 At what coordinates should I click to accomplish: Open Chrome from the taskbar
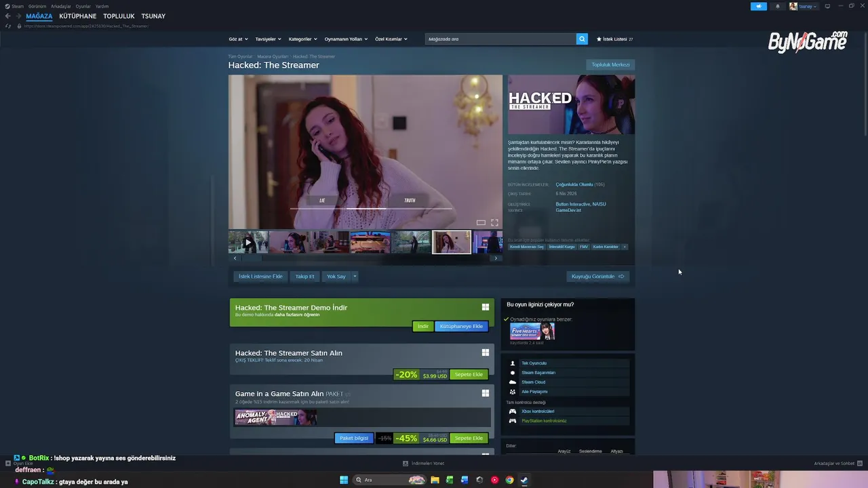point(509,480)
